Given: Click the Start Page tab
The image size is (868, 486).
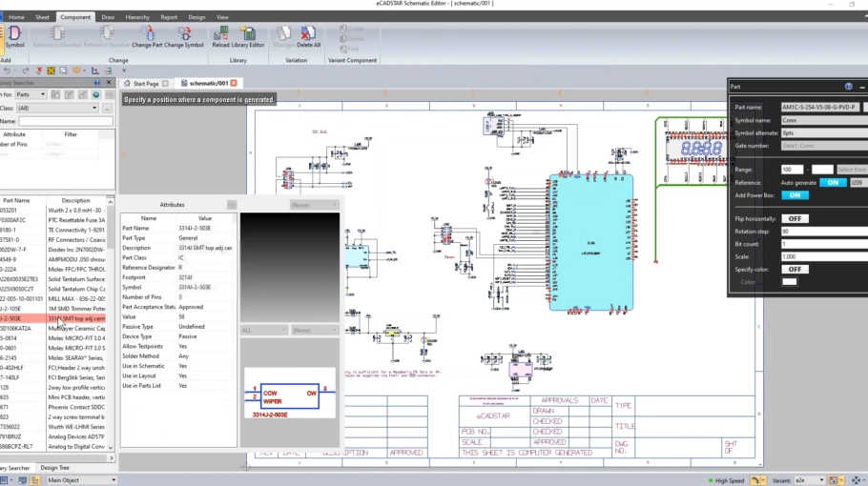Looking at the screenshot, I should [x=145, y=84].
